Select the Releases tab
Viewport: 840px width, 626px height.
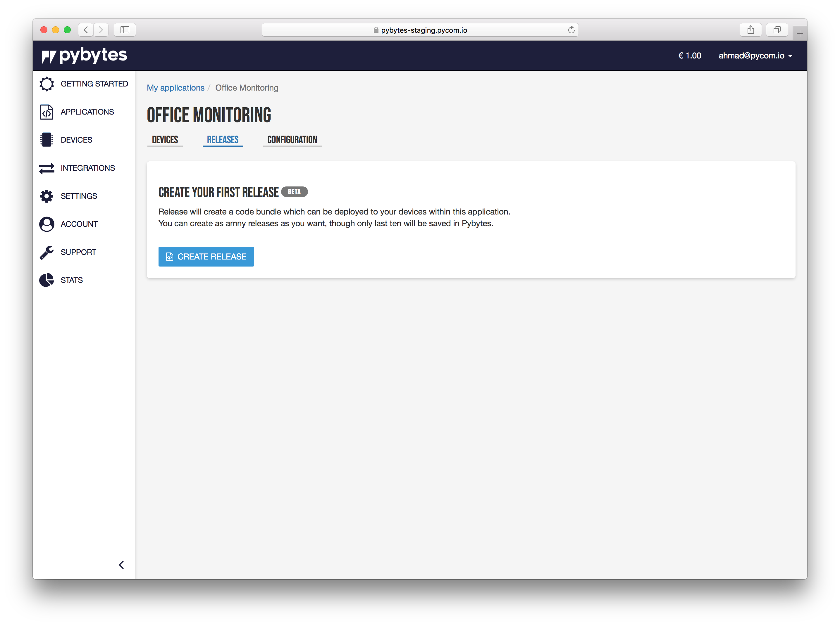223,140
